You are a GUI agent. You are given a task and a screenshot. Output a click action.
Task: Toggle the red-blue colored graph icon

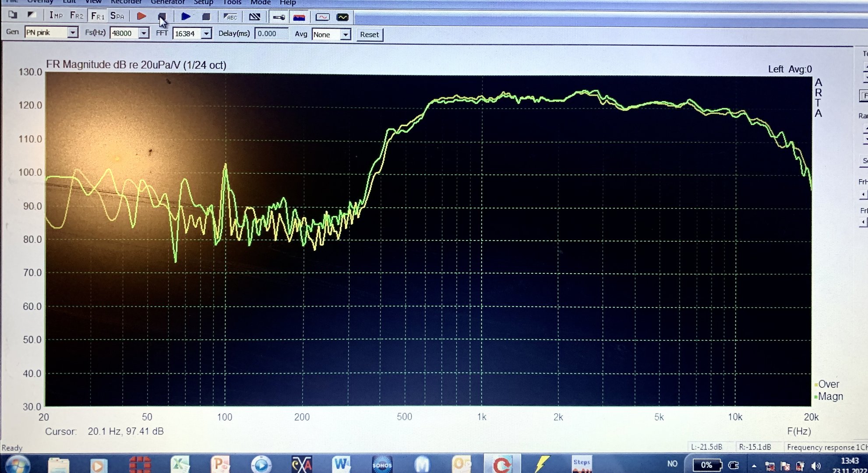[299, 18]
